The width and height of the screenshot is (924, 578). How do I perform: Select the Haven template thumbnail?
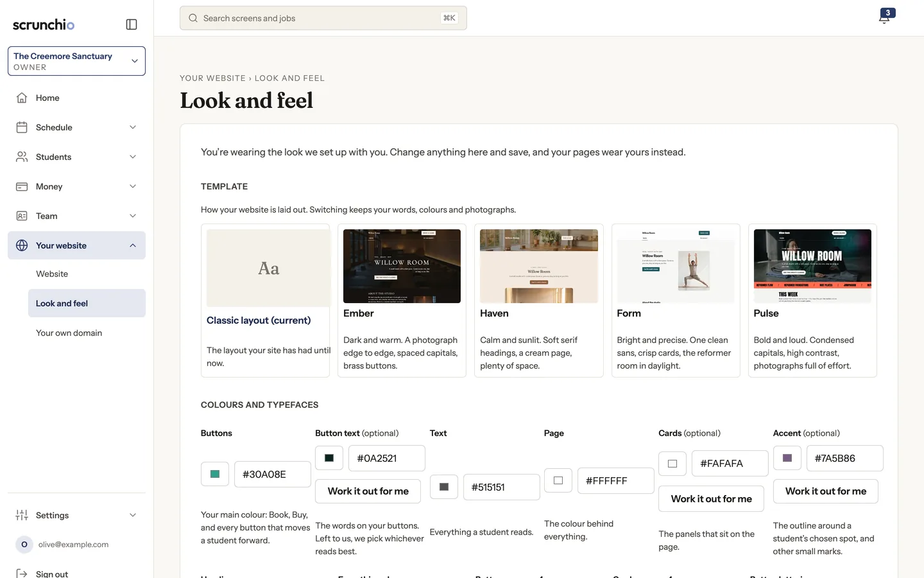[x=539, y=266]
